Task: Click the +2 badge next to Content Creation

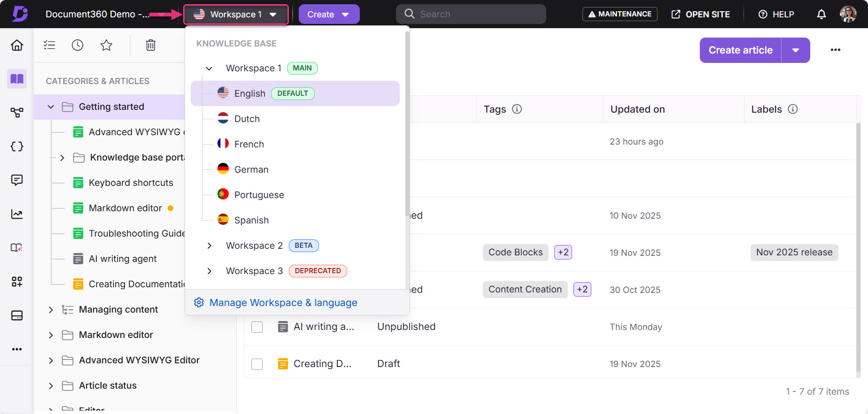Action: tap(582, 289)
